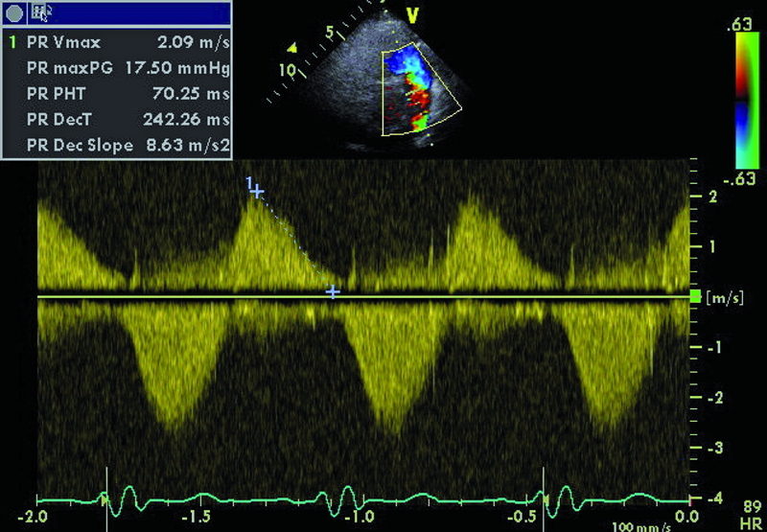Select the PR Vmax measurement row
The image size is (767, 532).
coord(120,43)
